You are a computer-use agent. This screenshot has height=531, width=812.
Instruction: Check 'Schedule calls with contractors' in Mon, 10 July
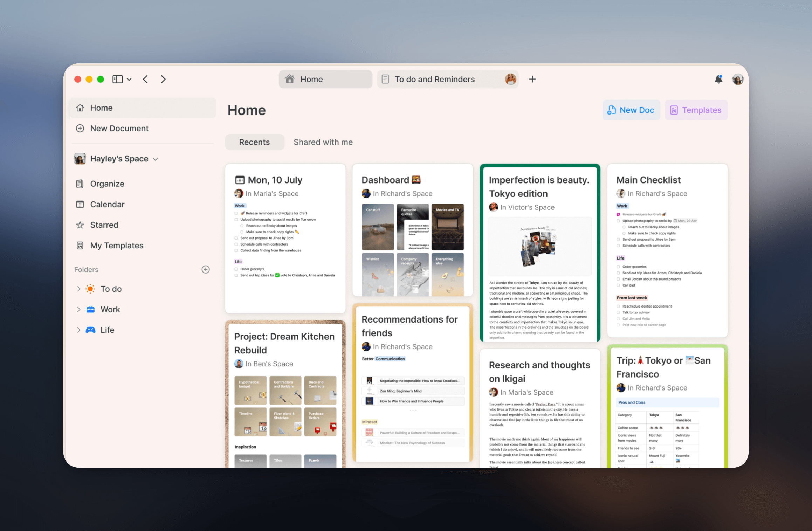click(236, 244)
